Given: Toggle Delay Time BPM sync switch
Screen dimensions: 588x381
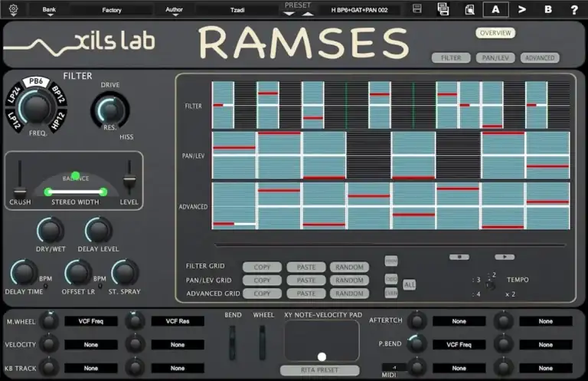Looking at the screenshot, I should (45, 287).
